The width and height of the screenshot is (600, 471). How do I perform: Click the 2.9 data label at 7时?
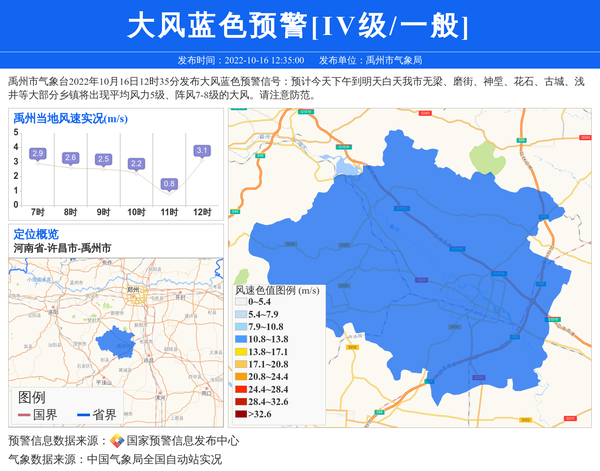38,153
